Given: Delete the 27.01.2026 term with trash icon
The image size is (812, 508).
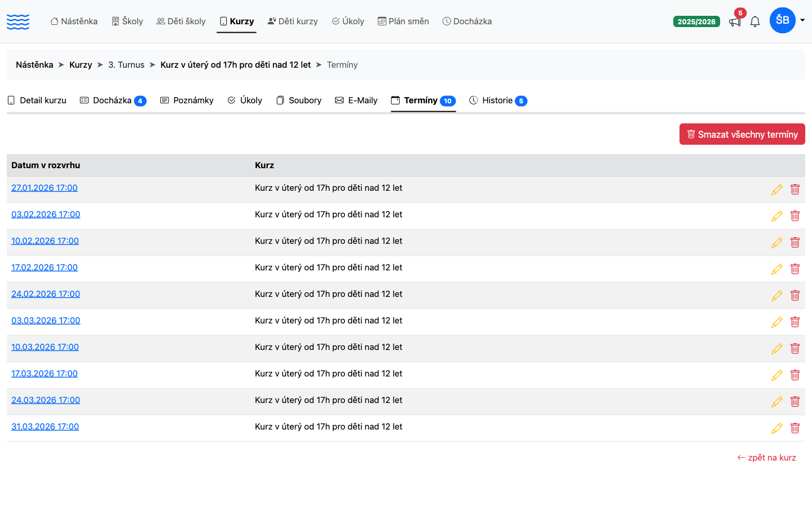Looking at the screenshot, I should tap(795, 190).
